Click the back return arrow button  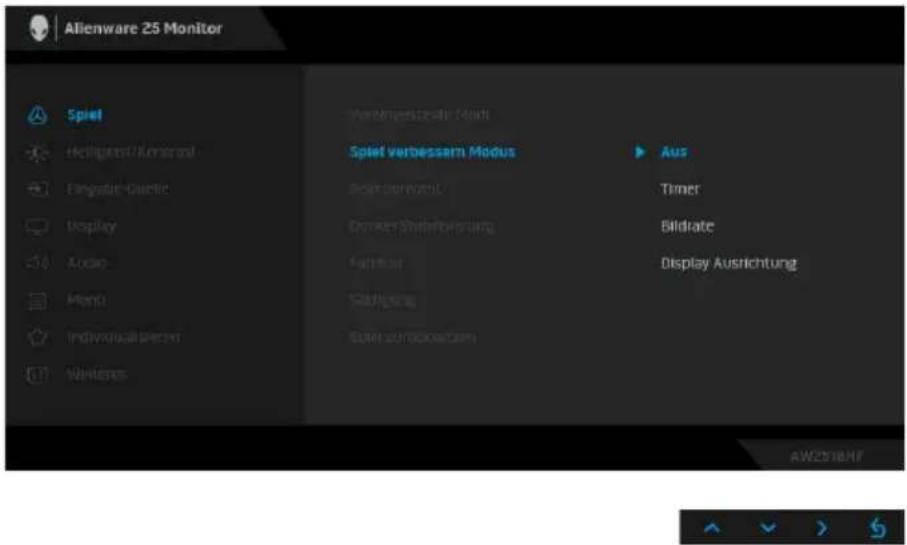pyautogui.click(x=877, y=528)
